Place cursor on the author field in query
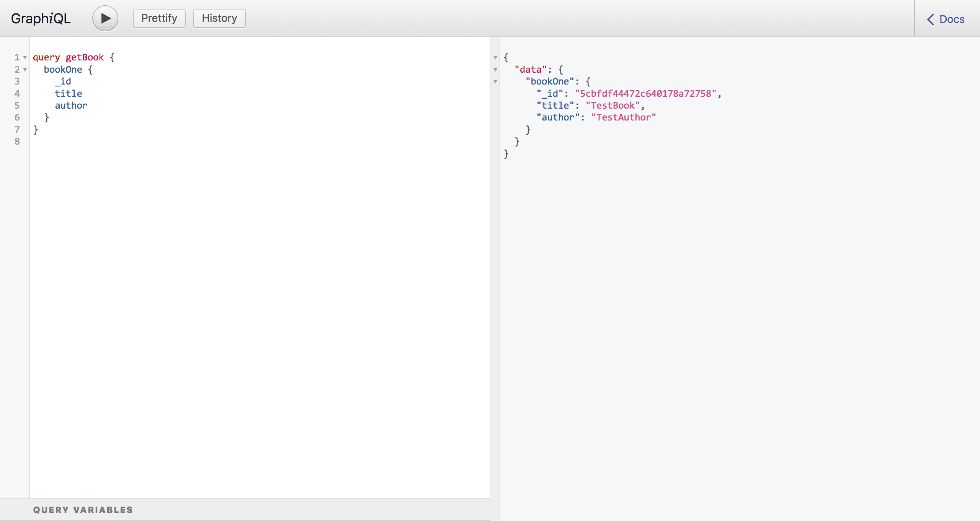980x521 pixels. tap(71, 106)
